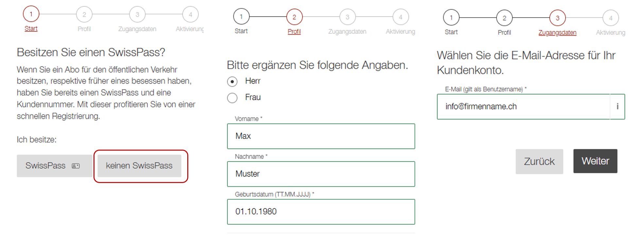Click the E-Mail field with info@firmenname.ch

tap(523, 107)
